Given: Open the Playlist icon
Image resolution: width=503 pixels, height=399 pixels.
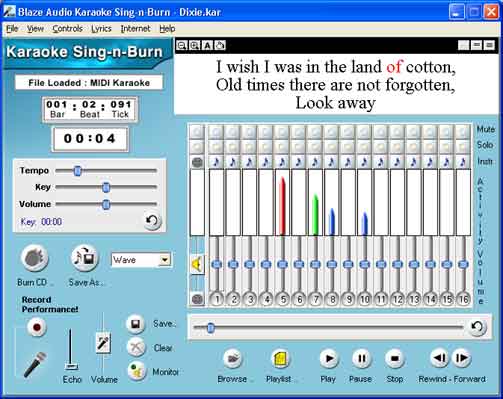Looking at the screenshot, I should (x=280, y=359).
